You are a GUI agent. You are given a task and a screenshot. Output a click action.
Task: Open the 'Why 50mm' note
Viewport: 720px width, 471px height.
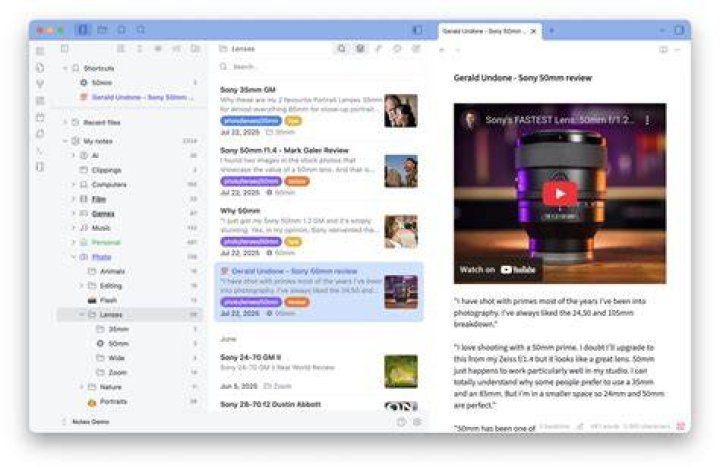pos(319,232)
